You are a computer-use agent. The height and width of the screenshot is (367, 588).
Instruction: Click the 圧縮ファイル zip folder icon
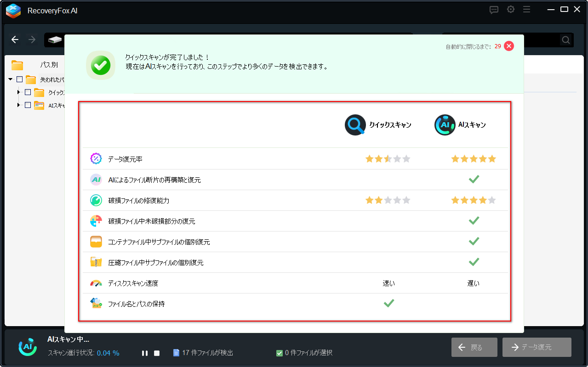click(x=96, y=262)
